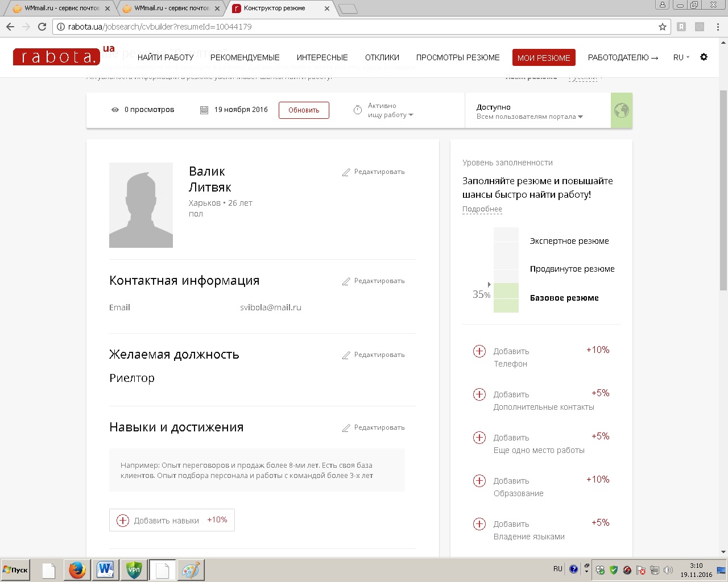Screen dimensions: 728x582
Task: Click the plus icon for Добавить Образование
Action: [x=479, y=481]
